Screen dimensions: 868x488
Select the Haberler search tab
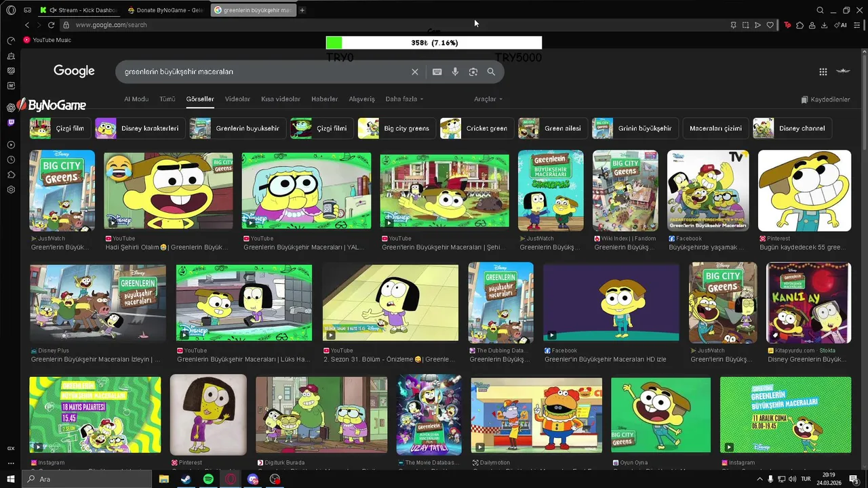click(x=324, y=99)
